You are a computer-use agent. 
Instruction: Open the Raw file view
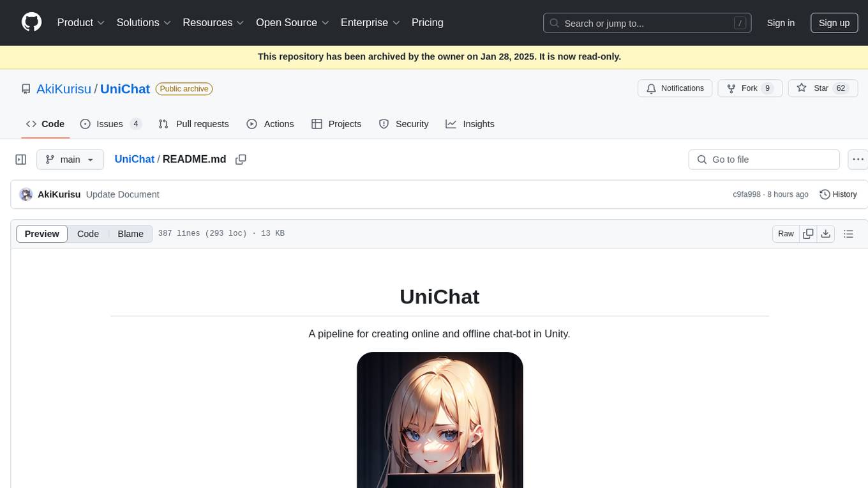(x=786, y=234)
